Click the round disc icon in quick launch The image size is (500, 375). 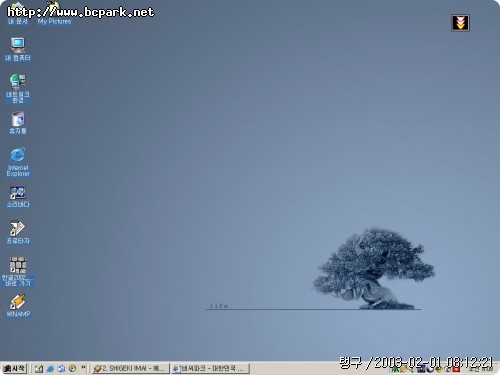tap(72, 368)
